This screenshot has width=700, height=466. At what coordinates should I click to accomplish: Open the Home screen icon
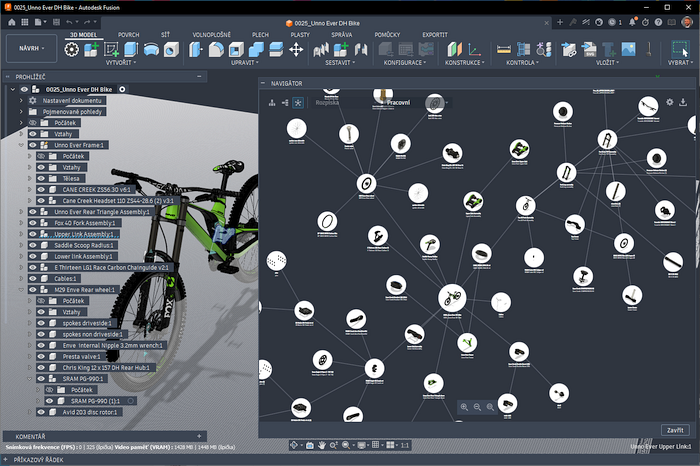(12, 22)
